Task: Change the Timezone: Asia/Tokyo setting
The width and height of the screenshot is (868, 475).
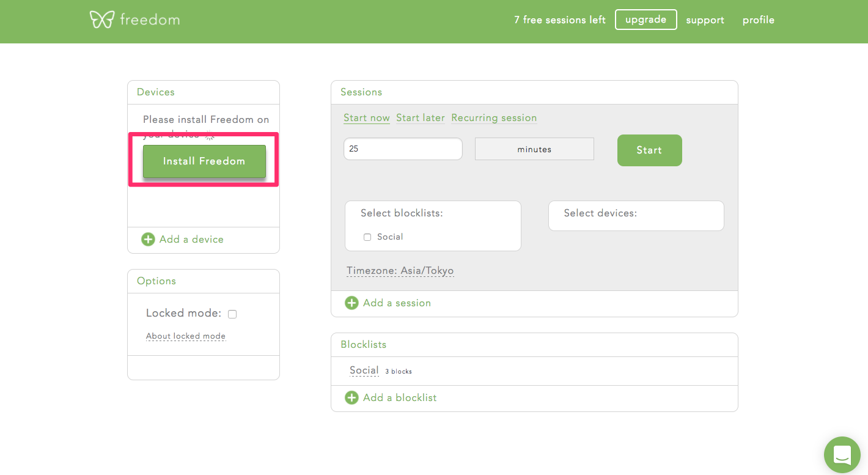Action: [400, 270]
